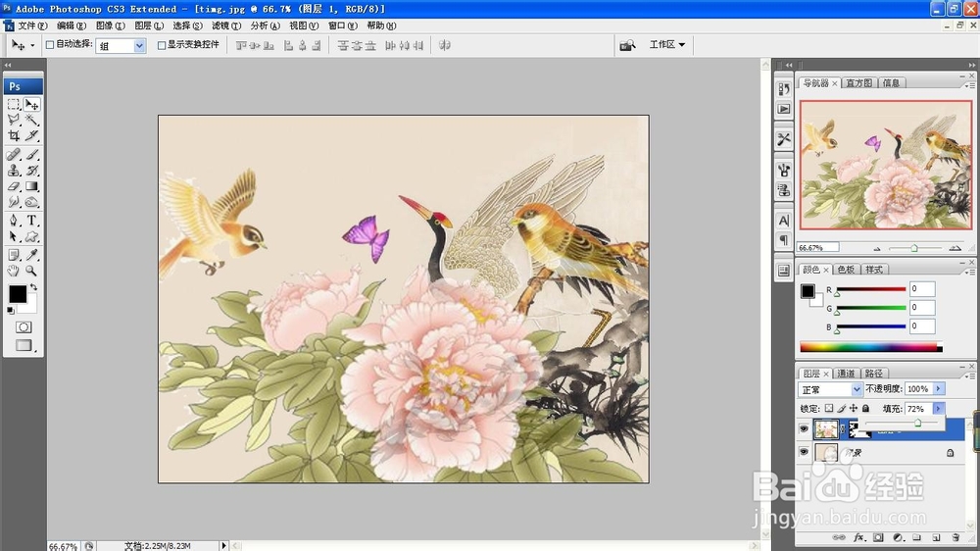Switch to the 直方图 tab
Screen dimensions: 980x551
858,82
